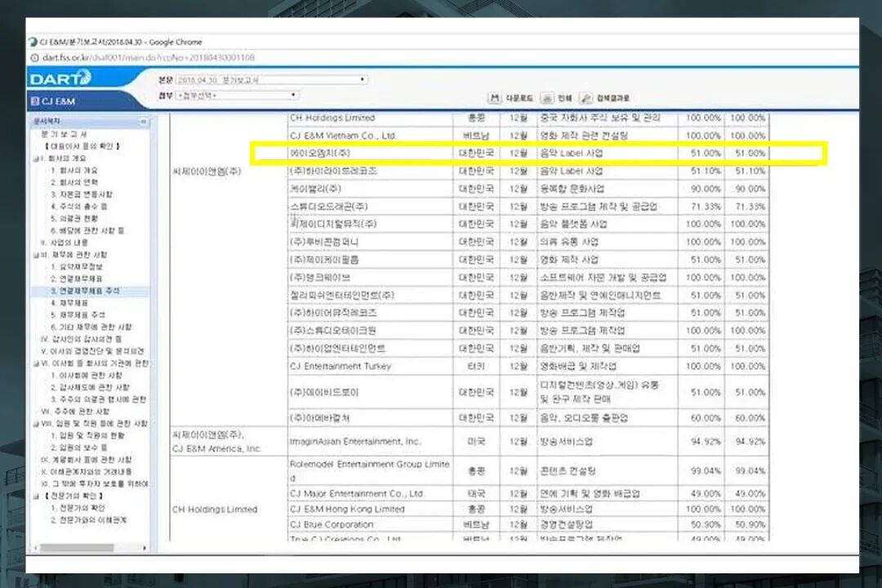
Task: Collapse the III. 재무에 관한 사항 node
Action: pyautogui.click(x=35, y=255)
